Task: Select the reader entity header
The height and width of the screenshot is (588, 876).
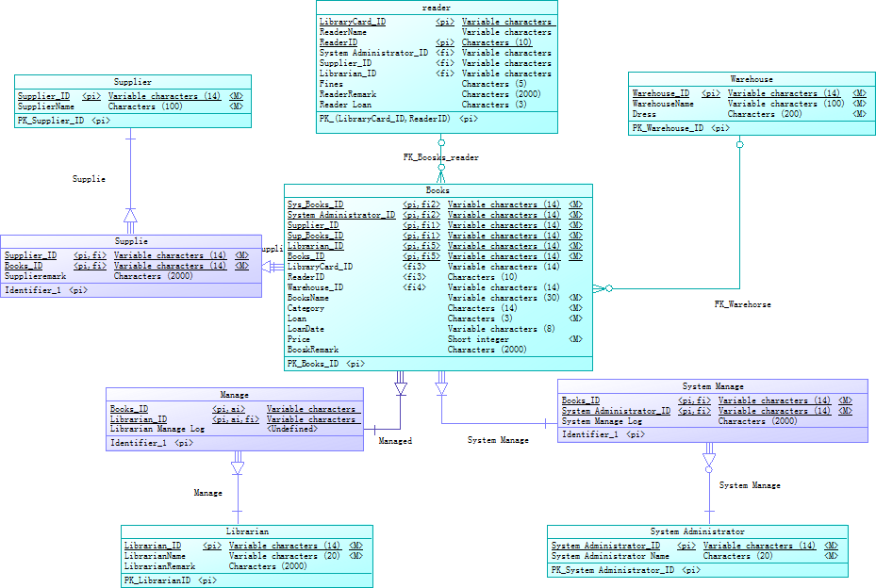Action: coord(436,8)
